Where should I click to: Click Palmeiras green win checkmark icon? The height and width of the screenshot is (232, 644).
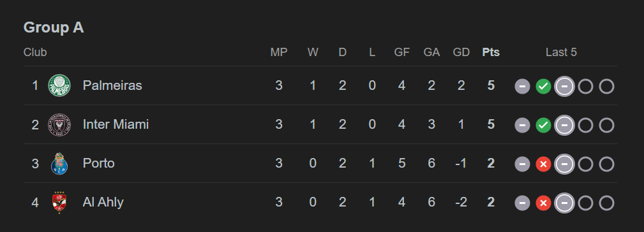543,87
